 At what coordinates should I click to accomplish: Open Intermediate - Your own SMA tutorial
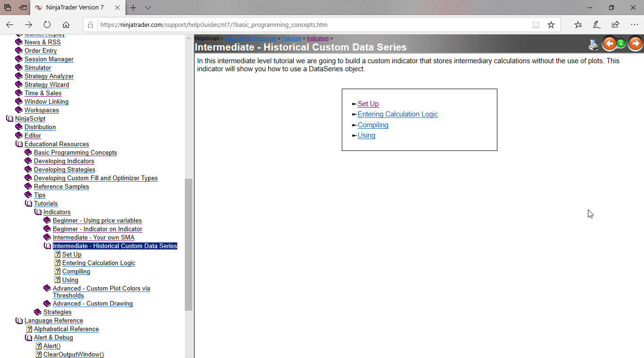[x=93, y=237]
